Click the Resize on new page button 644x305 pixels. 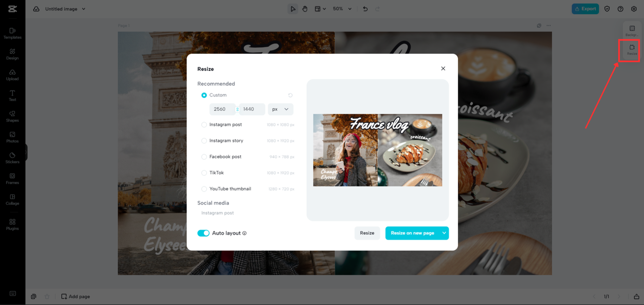[413, 233]
